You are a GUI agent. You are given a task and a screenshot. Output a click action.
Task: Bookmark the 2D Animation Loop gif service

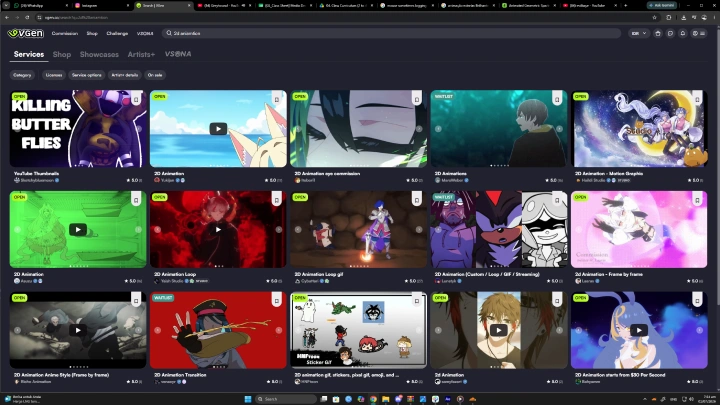[416, 200]
